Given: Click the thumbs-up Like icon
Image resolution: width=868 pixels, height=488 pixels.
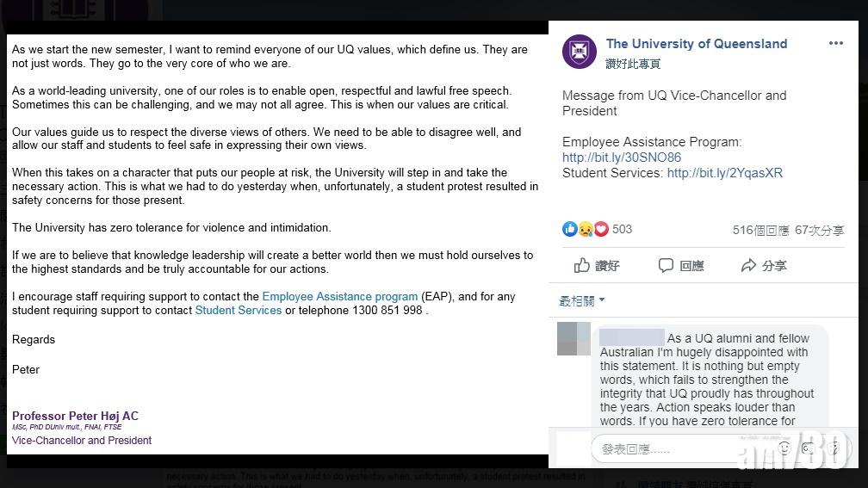Looking at the screenshot, I should 583,266.
